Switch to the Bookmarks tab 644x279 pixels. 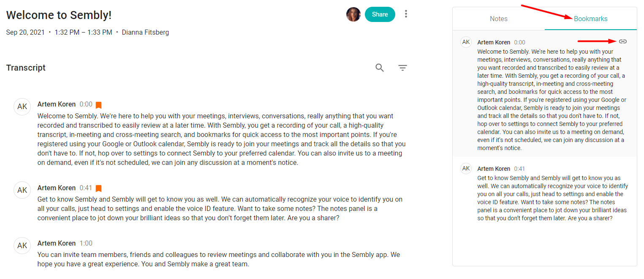590,19
